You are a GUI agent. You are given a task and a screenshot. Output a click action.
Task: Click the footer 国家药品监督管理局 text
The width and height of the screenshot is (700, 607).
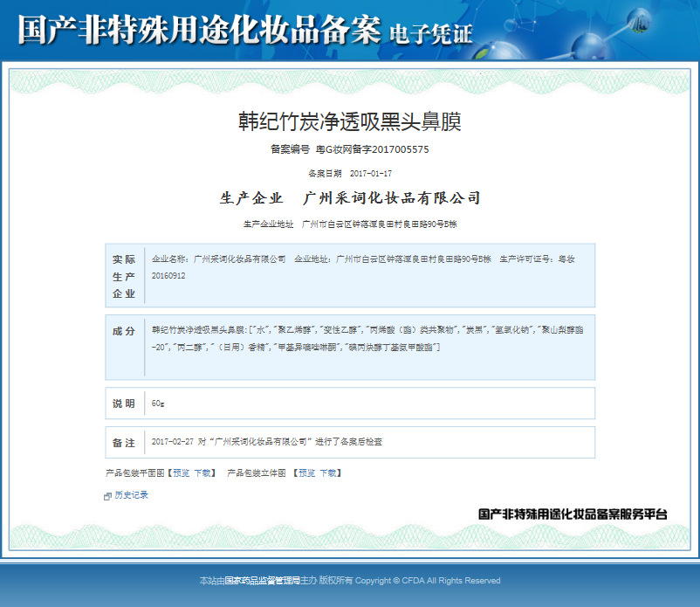click(262, 581)
